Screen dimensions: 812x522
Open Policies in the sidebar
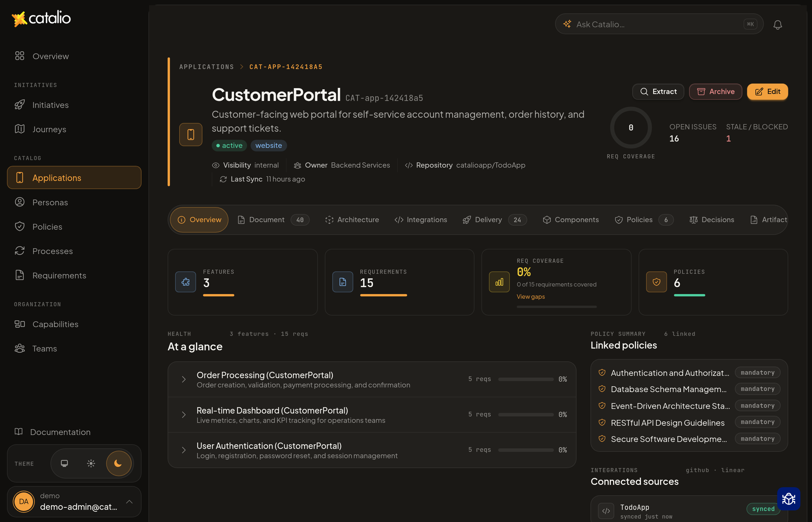click(x=74, y=227)
